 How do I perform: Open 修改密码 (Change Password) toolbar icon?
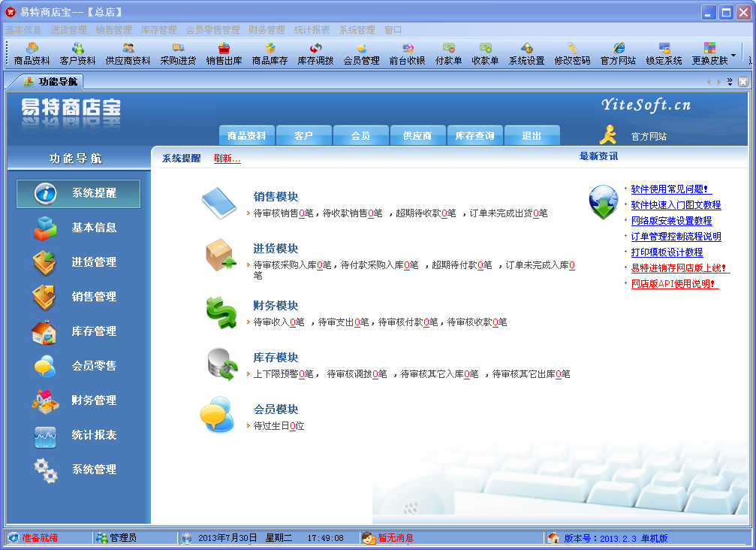(x=574, y=53)
